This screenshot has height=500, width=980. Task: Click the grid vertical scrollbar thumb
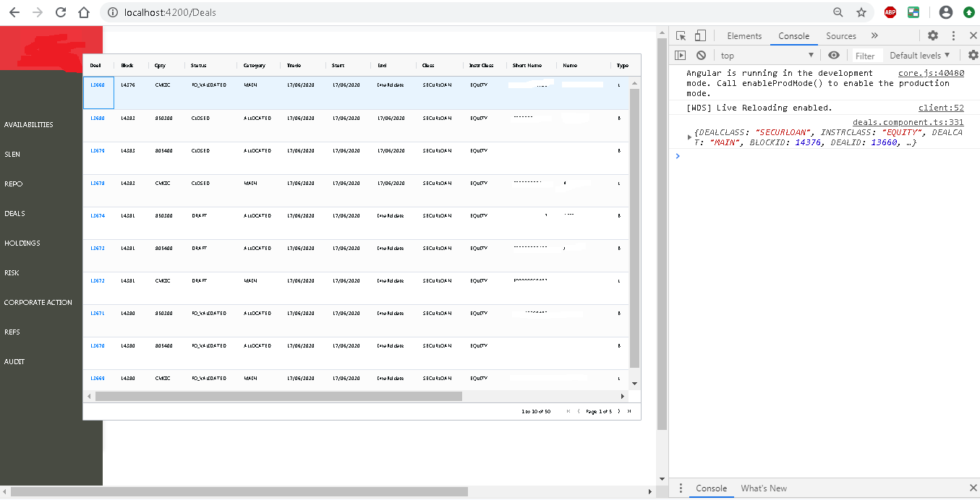coord(635,228)
